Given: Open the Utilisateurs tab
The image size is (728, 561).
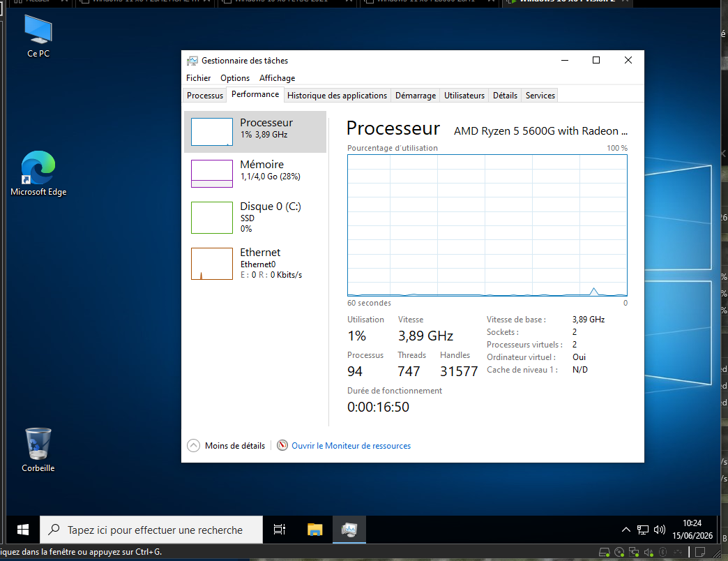Looking at the screenshot, I should tap(464, 95).
